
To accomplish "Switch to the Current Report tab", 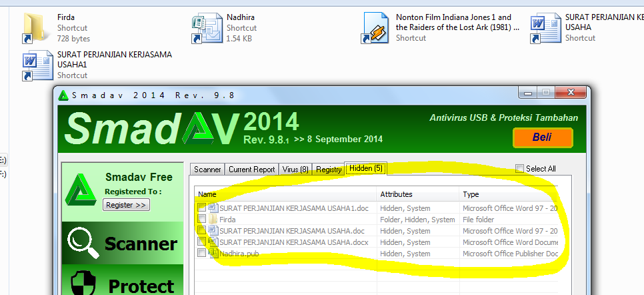I will click(252, 170).
